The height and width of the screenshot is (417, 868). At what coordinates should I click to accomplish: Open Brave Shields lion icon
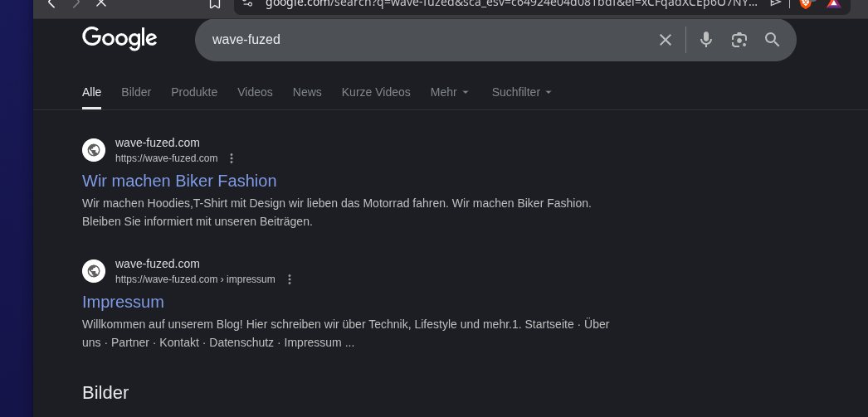(x=805, y=3)
